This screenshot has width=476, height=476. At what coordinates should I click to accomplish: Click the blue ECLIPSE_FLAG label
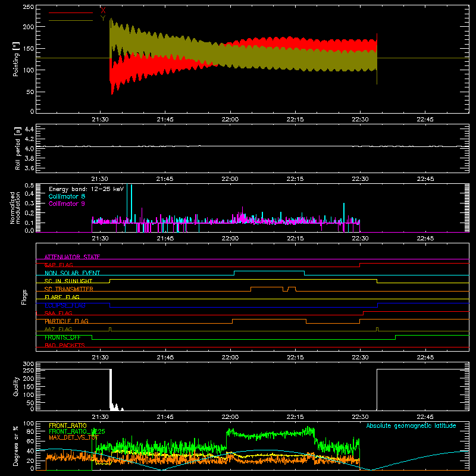[x=65, y=305]
